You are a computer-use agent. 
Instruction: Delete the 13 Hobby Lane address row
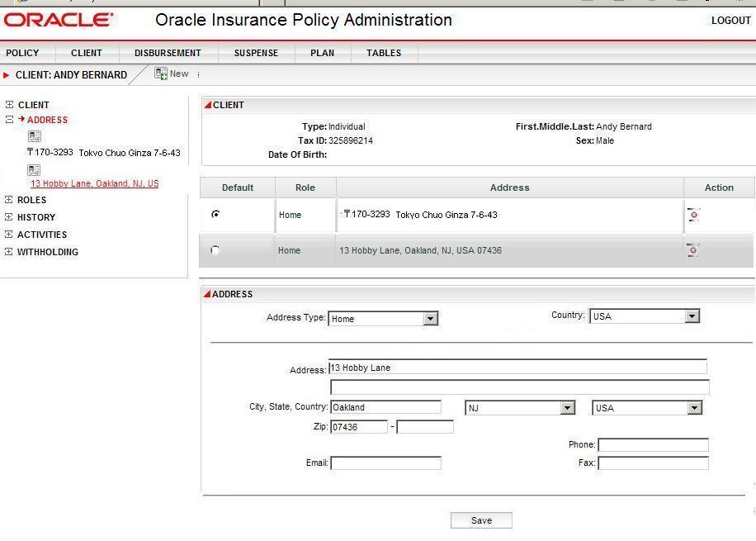[x=692, y=250]
